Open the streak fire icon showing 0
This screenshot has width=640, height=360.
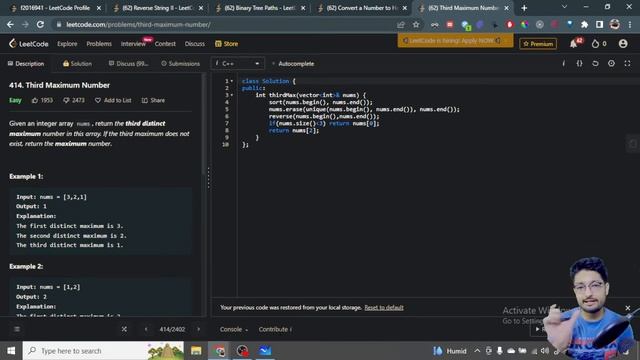point(599,44)
